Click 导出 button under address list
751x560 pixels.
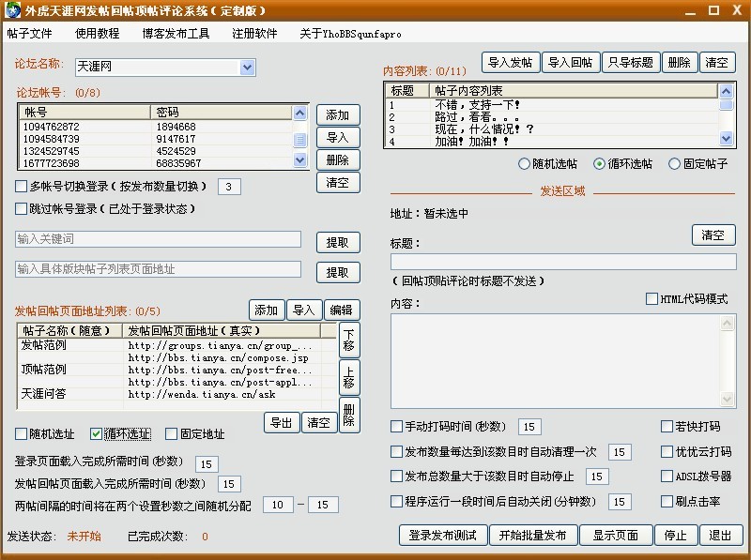282,423
